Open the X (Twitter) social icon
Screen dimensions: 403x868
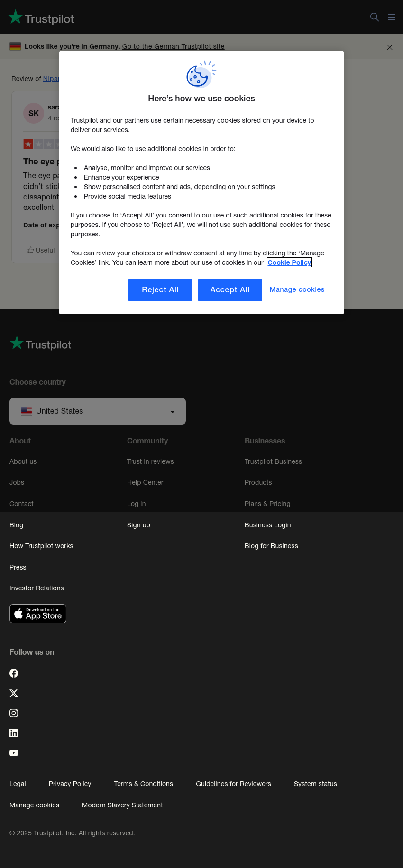tap(14, 693)
